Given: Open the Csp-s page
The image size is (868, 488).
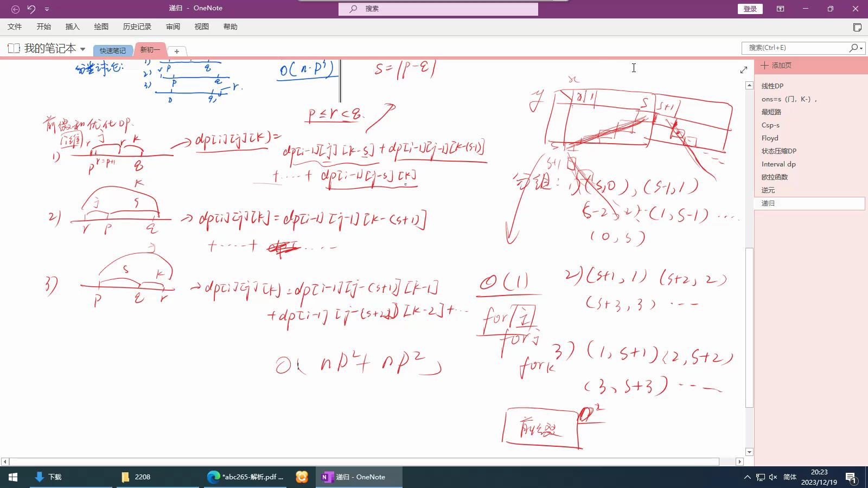Looking at the screenshot, I should pyautogui.click(x=770, y=125).
